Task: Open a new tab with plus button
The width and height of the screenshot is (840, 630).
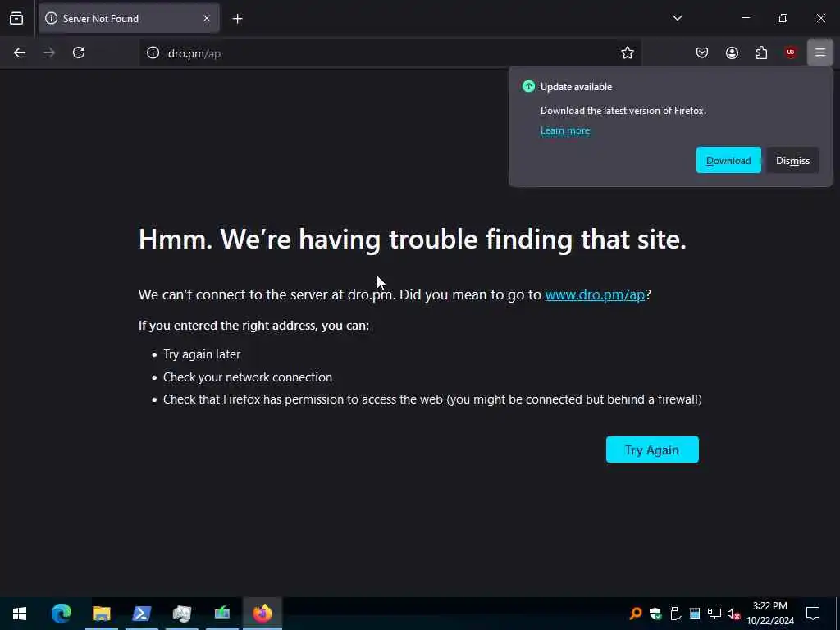Action: pos(237,19)
